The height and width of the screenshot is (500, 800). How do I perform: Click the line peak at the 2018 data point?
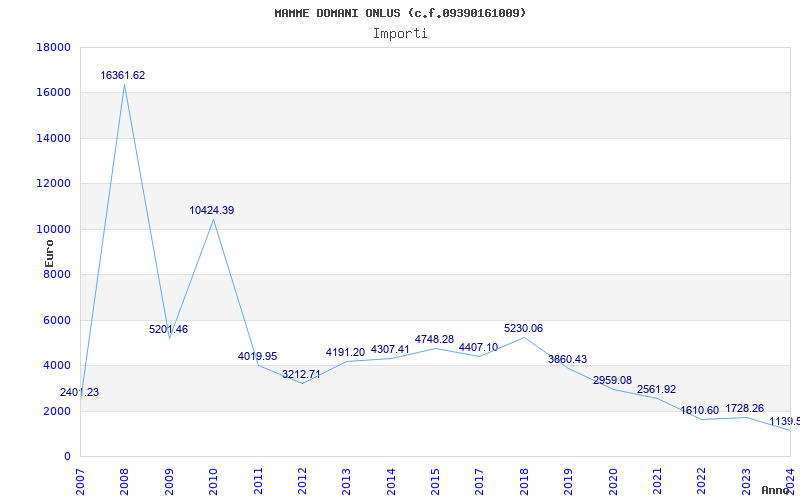pos(524,337)
